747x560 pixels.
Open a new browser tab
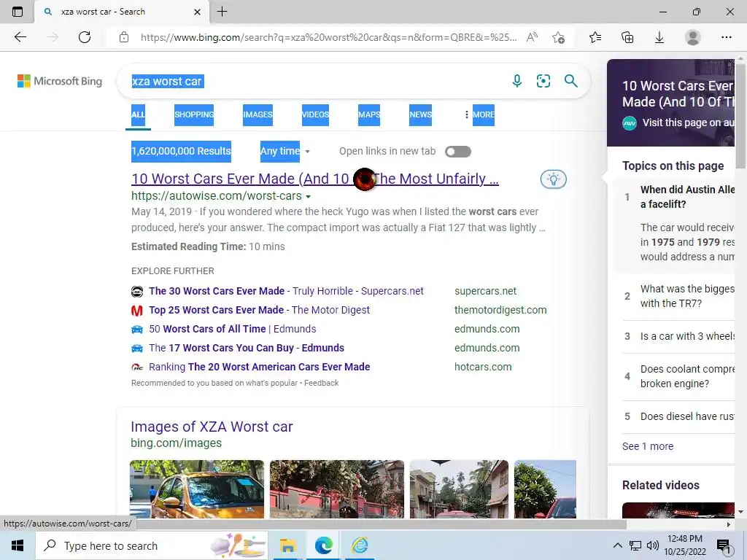222,12
